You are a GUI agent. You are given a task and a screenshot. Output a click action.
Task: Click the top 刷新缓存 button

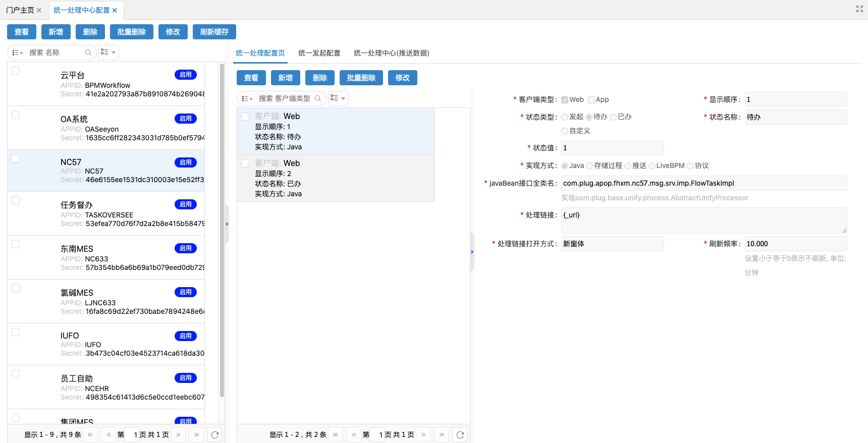tap(214, 32)
